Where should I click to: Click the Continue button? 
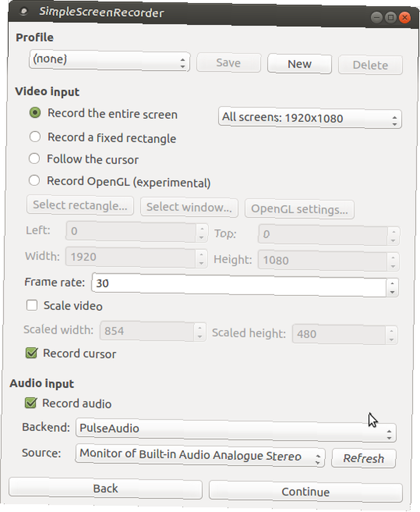tap(305, 492)
